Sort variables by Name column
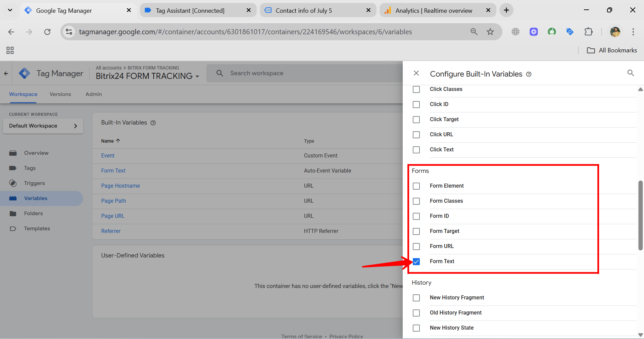 click(x=110, y=141)
